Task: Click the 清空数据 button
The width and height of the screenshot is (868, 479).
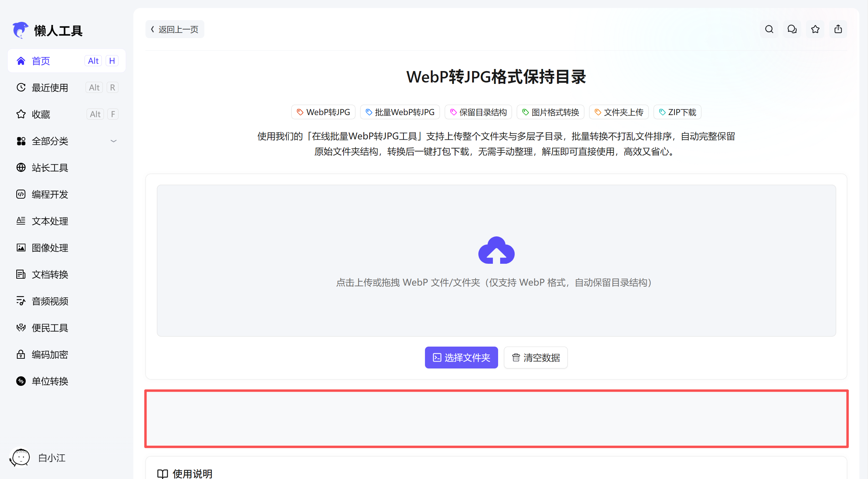Action: (x=535, y=357)
